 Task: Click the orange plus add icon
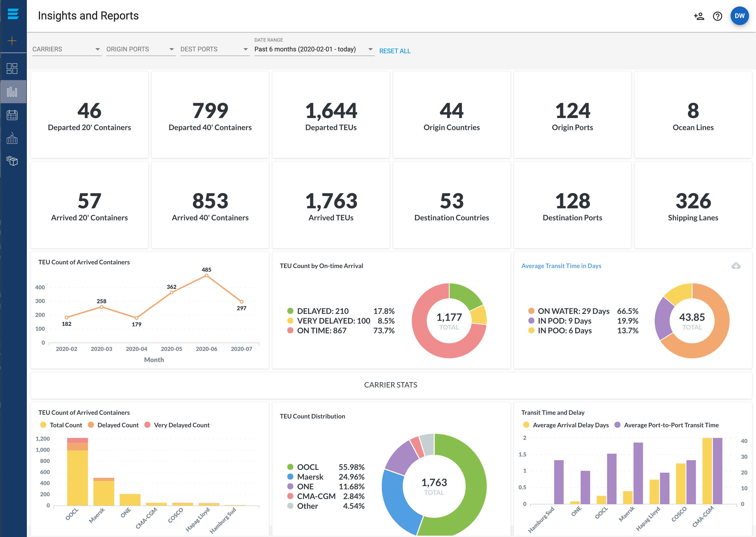(x=12, y=41)
